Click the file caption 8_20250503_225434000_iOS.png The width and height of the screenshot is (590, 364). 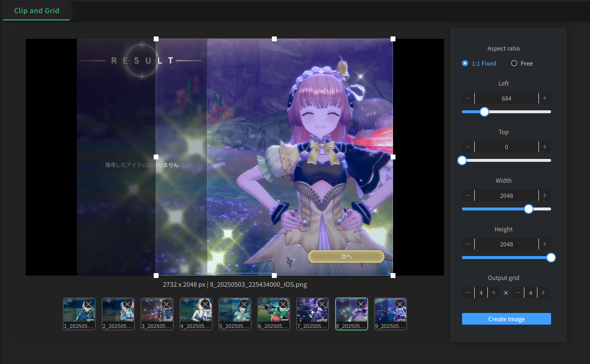(259, 285)
